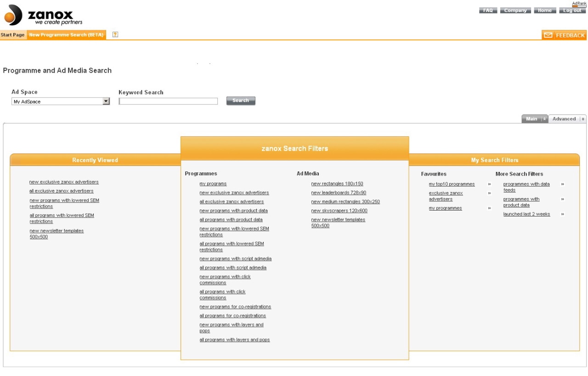Open new programs with click commissions
Image resolution: width=588 pixels, height=376 pixels.
pos(225,280)
